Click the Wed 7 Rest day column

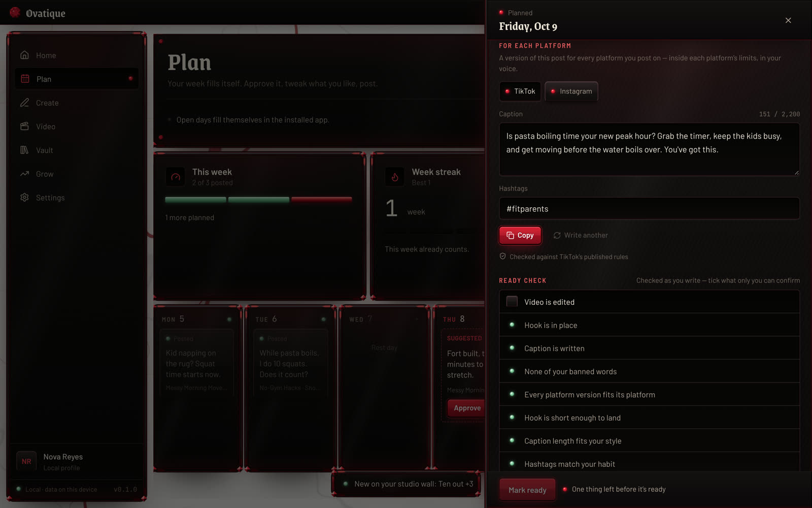(x=384, y=389)
